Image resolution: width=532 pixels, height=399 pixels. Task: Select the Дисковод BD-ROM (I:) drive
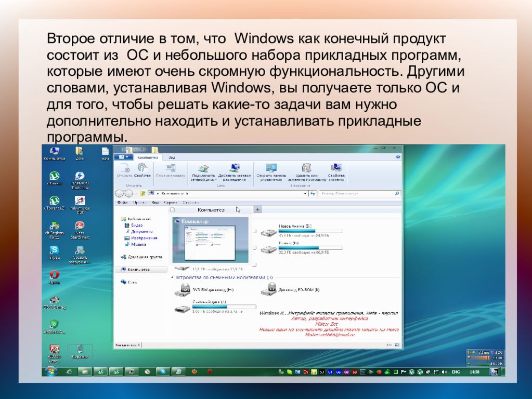290,290
